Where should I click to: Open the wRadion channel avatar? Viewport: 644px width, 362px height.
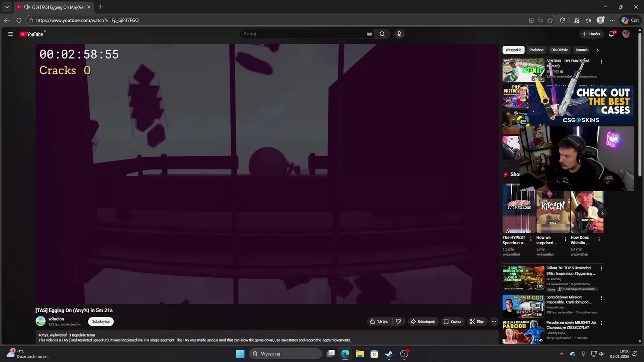(41, 321)
